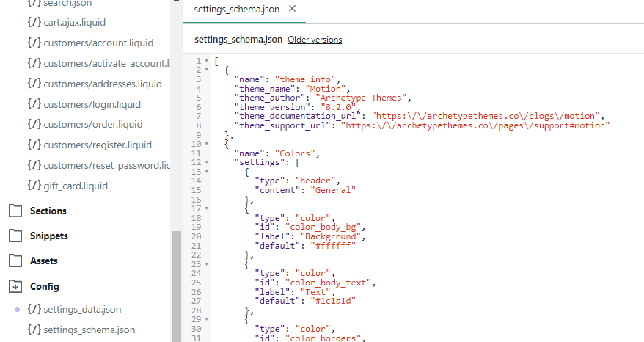The image size is (644, 342).
Task: Expand the Sections folder
Action: point(48,211)
